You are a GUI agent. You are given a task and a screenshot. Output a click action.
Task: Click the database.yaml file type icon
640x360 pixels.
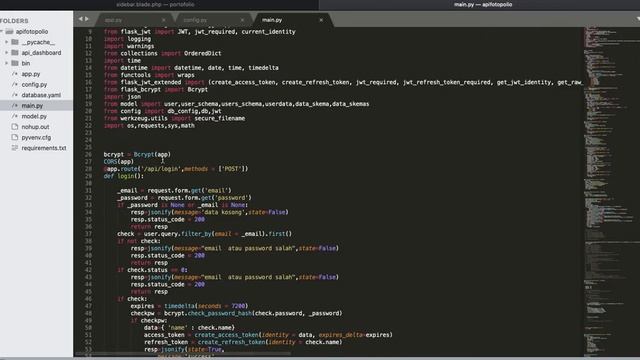[15, 95]
